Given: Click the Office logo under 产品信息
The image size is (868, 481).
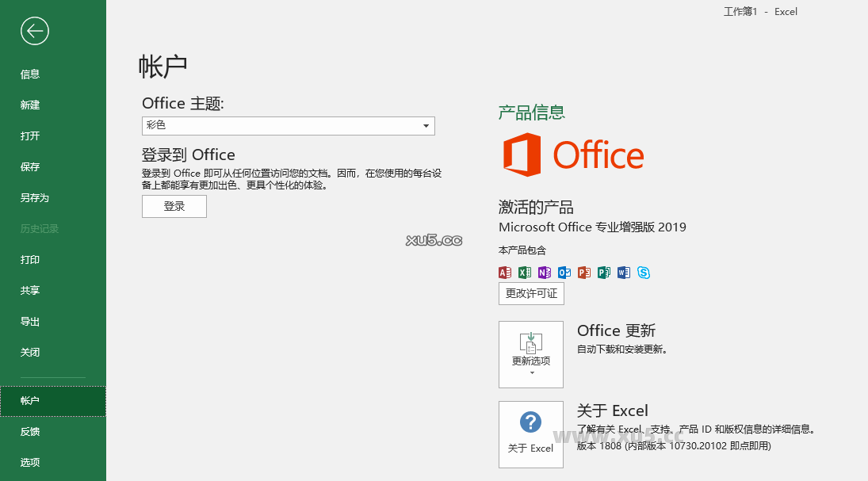Looking at the screenshot, I should pyautogui.click(x=572, y=155).
